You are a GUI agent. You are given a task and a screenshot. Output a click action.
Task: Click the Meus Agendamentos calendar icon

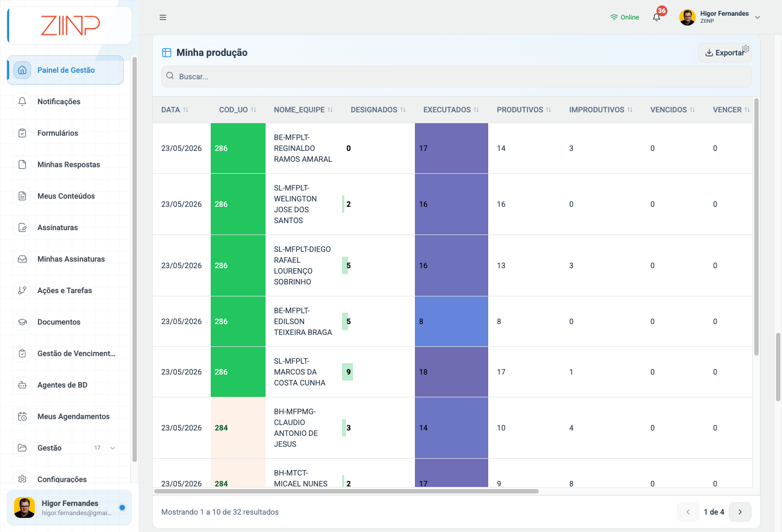(x=22, y=416)
